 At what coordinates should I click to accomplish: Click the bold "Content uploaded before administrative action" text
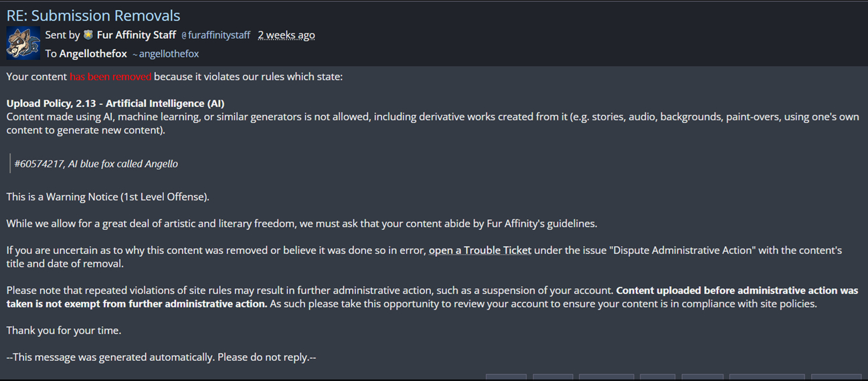(x=736, y=291)
